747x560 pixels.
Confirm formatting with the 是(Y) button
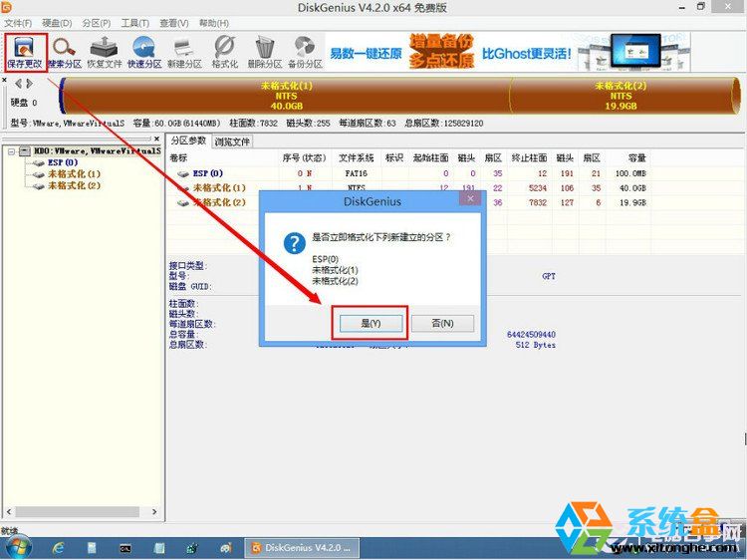pos(371,323)
